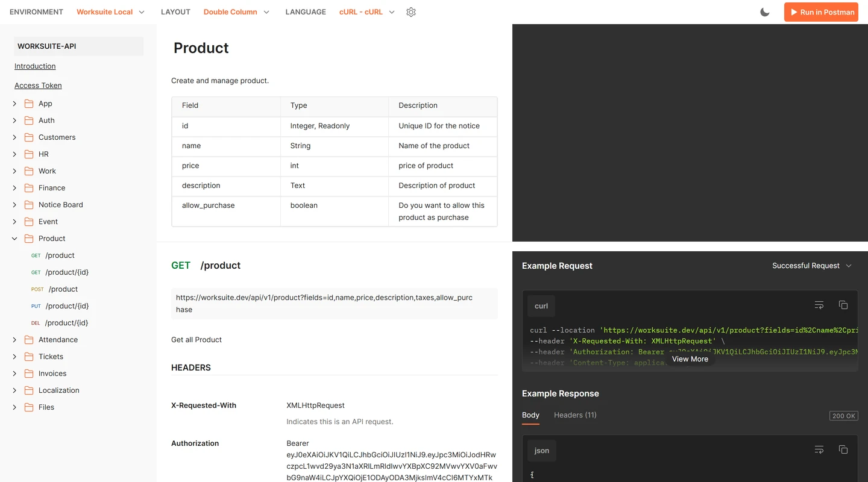Open the Access Token link

(x=38, y=86)
